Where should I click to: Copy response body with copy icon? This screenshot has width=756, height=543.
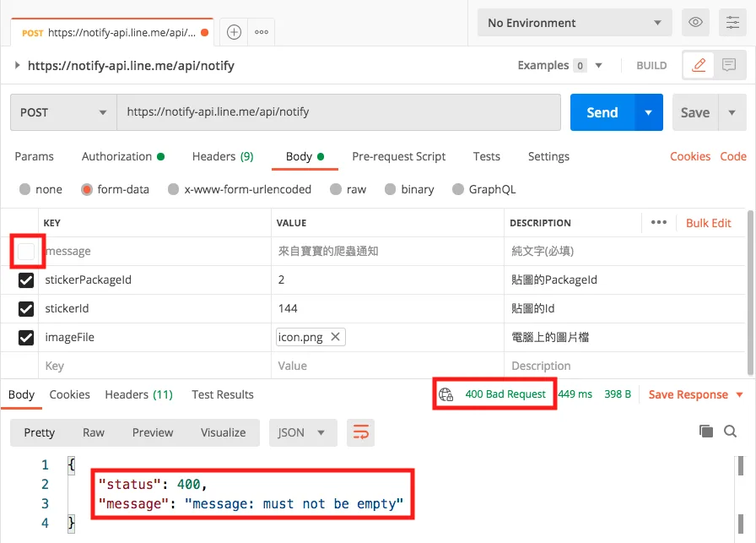(x=706, y=431)
